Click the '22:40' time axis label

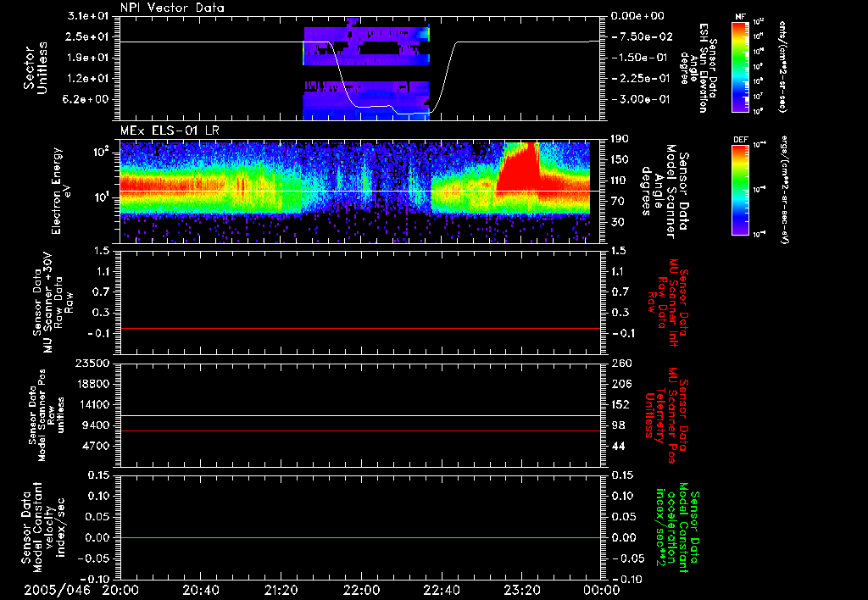click(441, 590)
